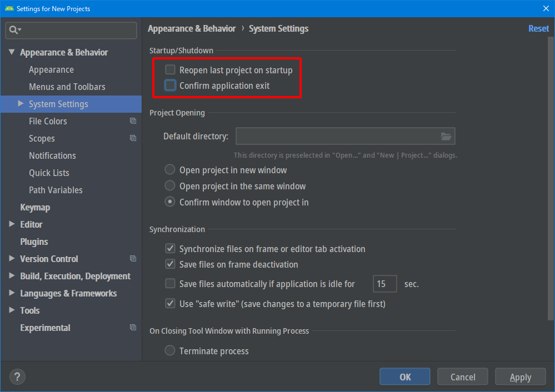Select Open project in the same window

[x=170, y=185]
